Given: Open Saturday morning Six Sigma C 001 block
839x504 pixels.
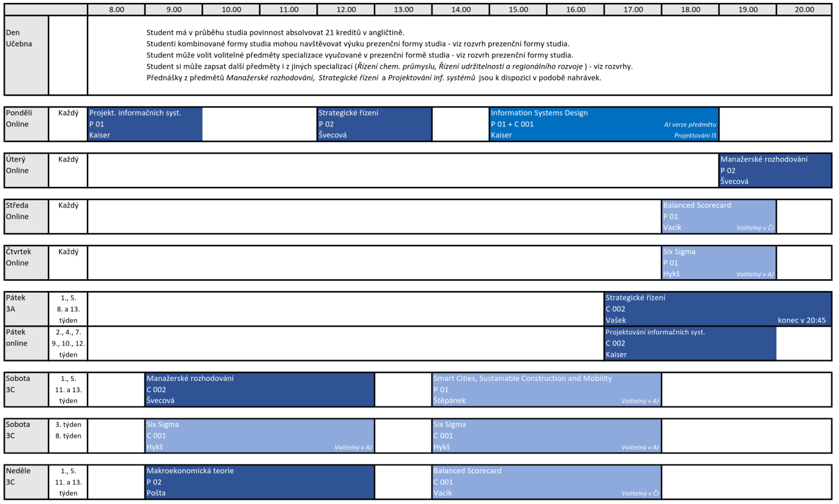Looking at the screenshot, I should [260, 436].
